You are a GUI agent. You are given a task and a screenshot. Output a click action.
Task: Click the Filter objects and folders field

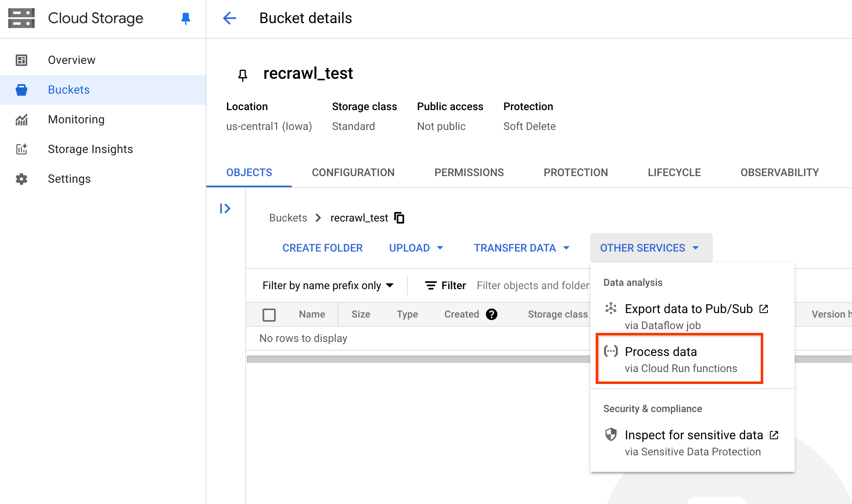point(533,285)
